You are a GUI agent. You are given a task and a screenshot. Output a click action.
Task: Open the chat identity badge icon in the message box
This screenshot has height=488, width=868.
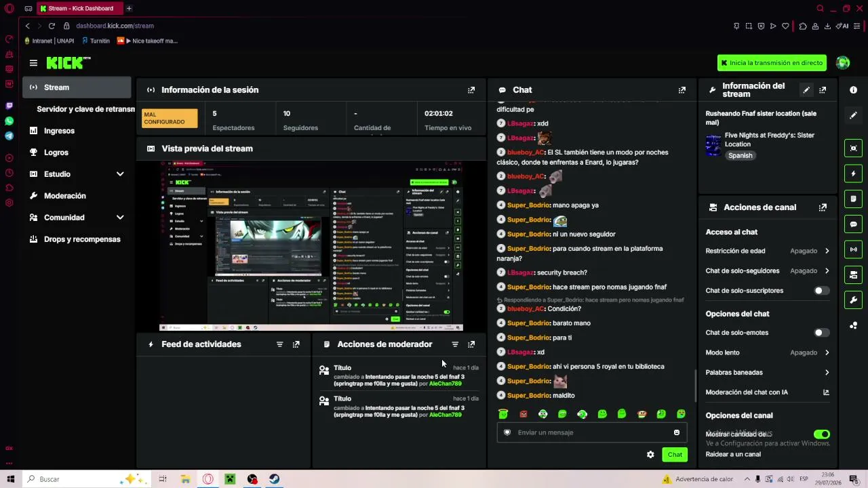(x=507, y=432)
